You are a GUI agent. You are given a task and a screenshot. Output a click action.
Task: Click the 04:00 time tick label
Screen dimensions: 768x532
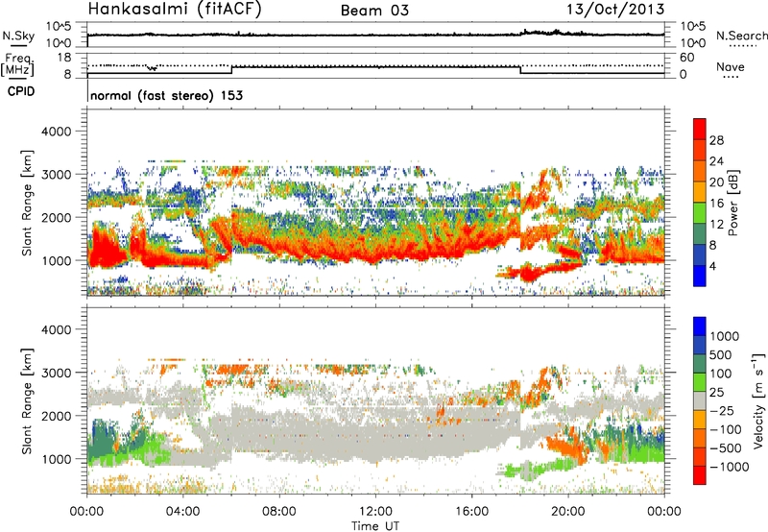click(183, 512)
